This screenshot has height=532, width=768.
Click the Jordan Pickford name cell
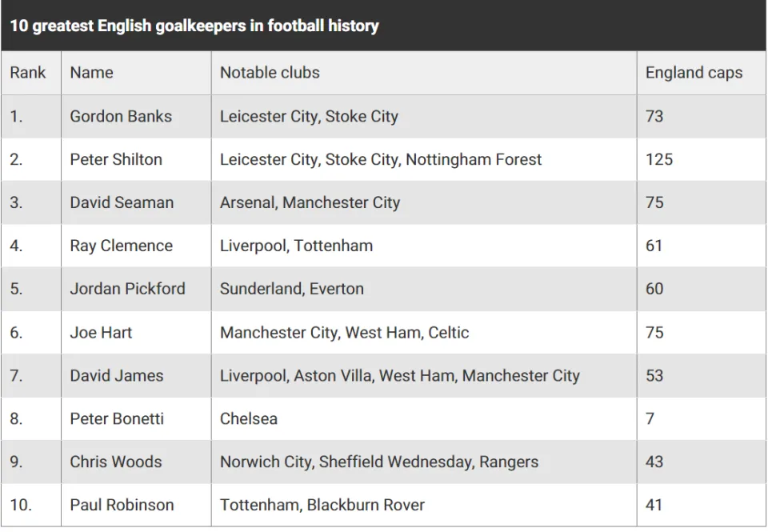pyautogui.click(x=136, y=289)
